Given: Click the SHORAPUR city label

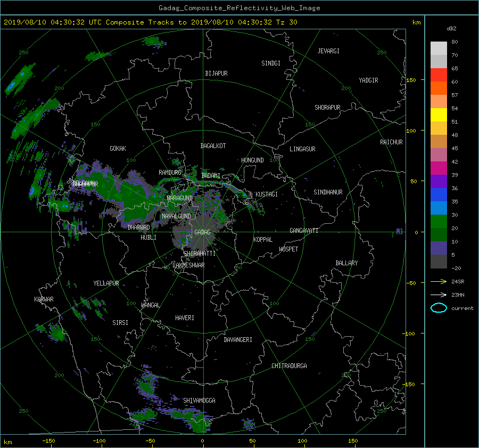Looking at the screenshot, I should 327,108.
